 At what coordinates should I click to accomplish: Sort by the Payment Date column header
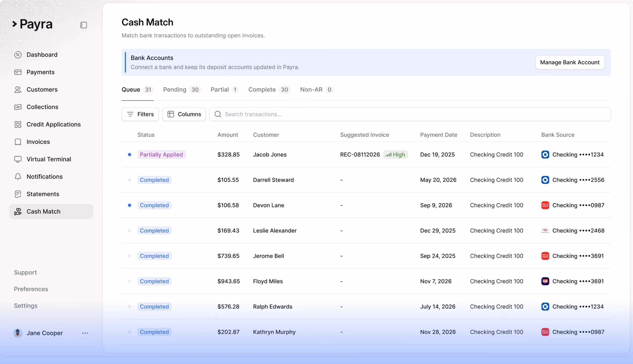[x=439, y=135]
